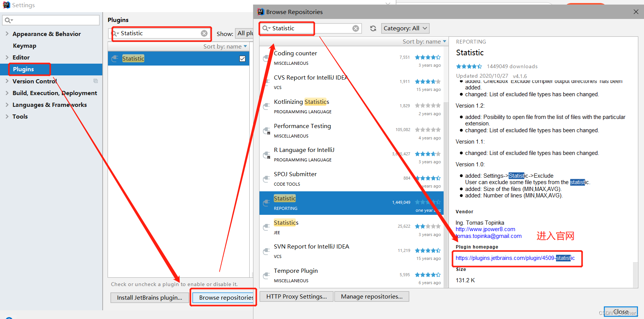Viewport: 644px width, 319px height.
Task: Click the tomas.topinka gmail link
Action: pyautogui.click(x=489, y=236)
